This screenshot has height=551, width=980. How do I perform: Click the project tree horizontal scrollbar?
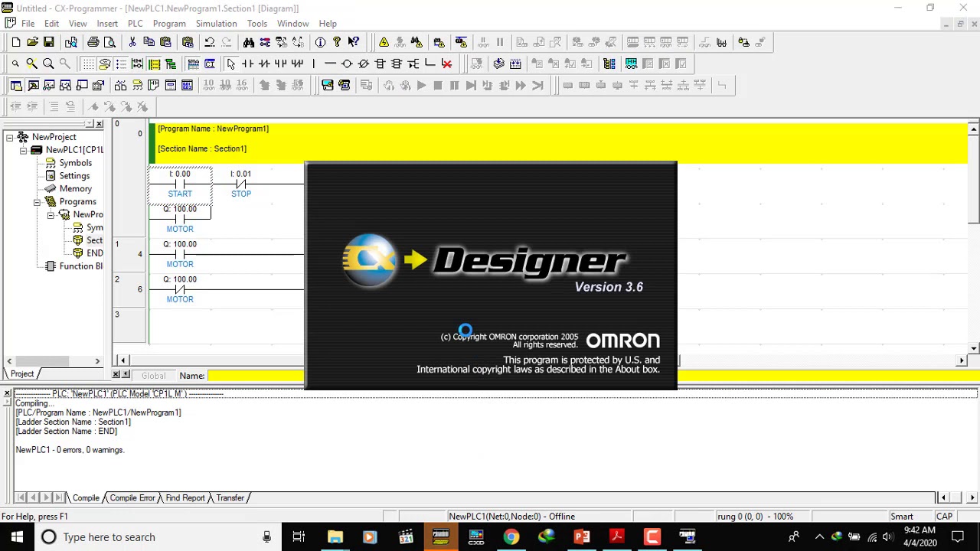tap(54, 361)
